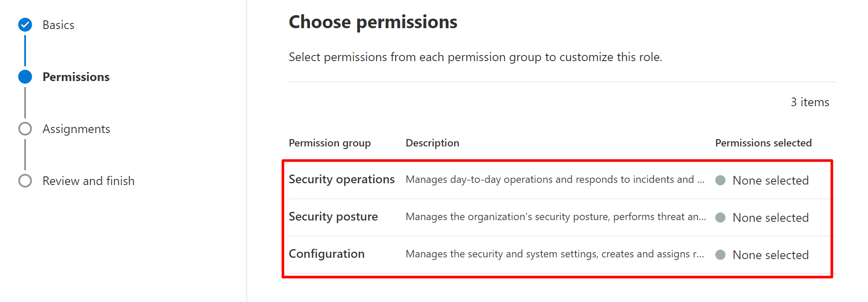Open the Configuration permission group
The height and width of the screenshot is (302, 868).
(x=326, y=254)
